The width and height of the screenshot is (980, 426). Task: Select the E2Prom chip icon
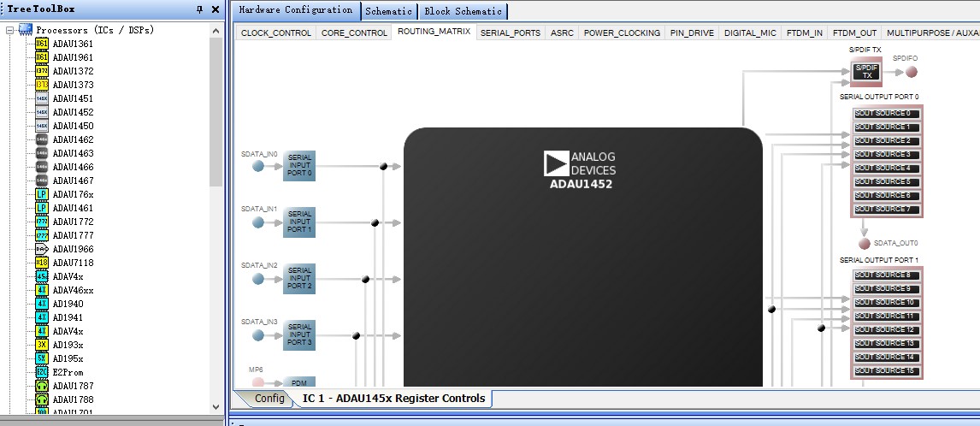pos(42,372)
